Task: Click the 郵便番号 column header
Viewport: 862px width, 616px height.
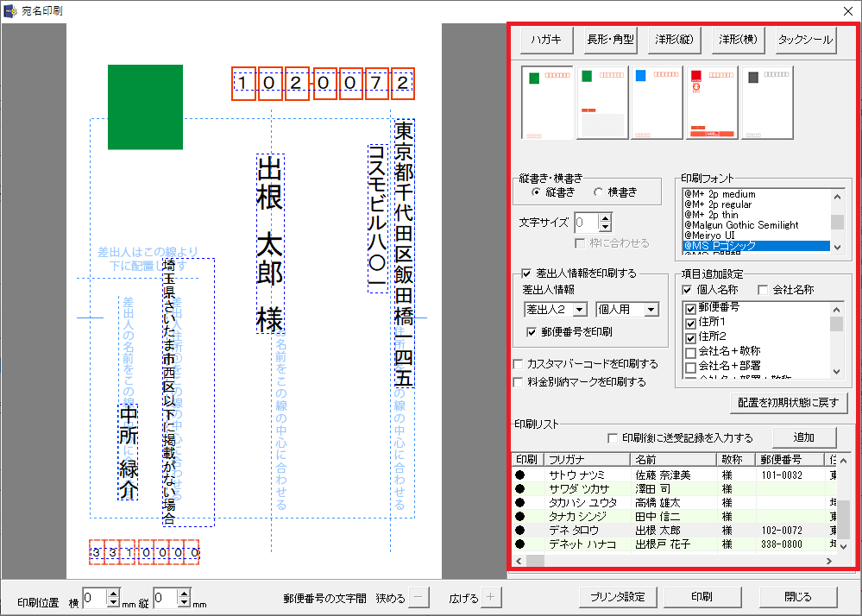Action: tap(789, 459)
